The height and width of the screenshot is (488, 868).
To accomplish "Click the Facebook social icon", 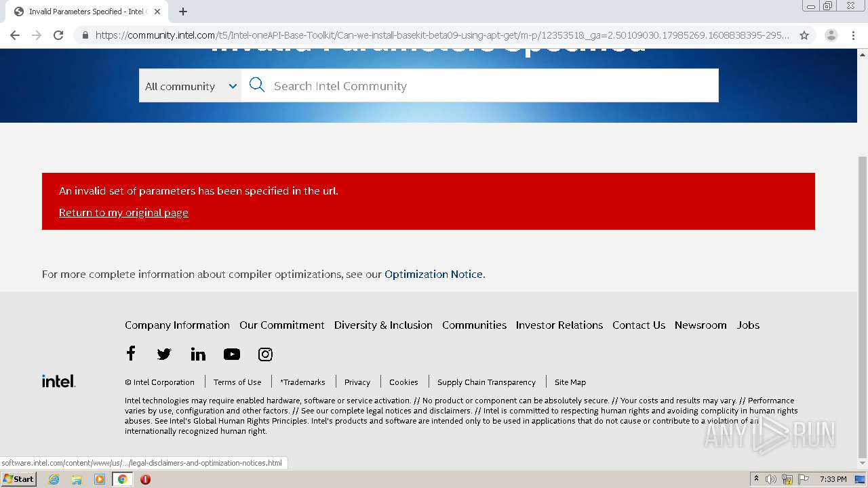I will [x=131, y=353].
